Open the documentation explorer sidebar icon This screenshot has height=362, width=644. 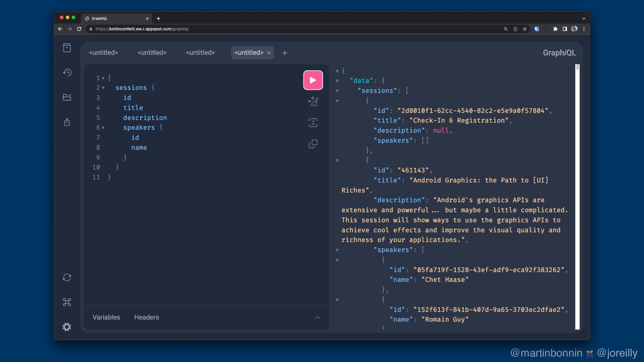click(x=67, y=48)
